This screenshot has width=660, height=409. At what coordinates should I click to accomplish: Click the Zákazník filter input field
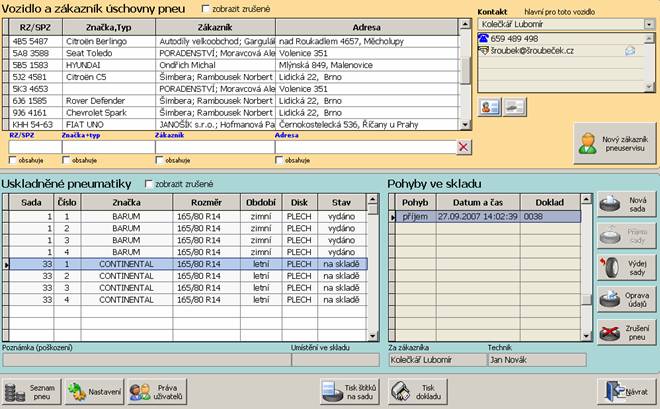pos(212,147)
